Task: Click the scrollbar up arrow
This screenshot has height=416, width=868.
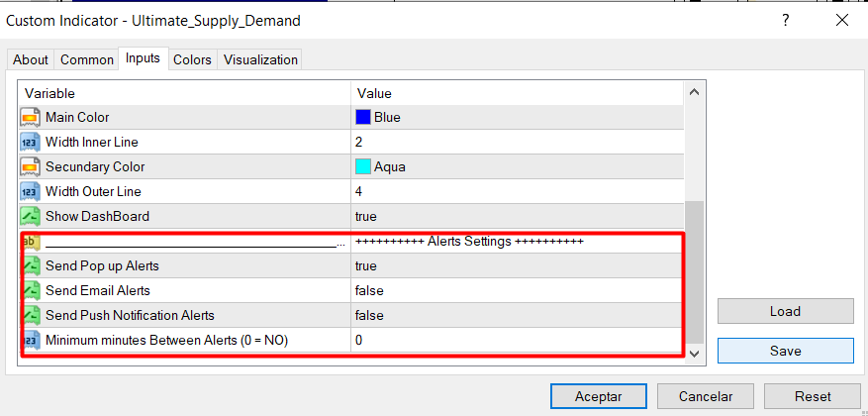Action: click(694, 94)
